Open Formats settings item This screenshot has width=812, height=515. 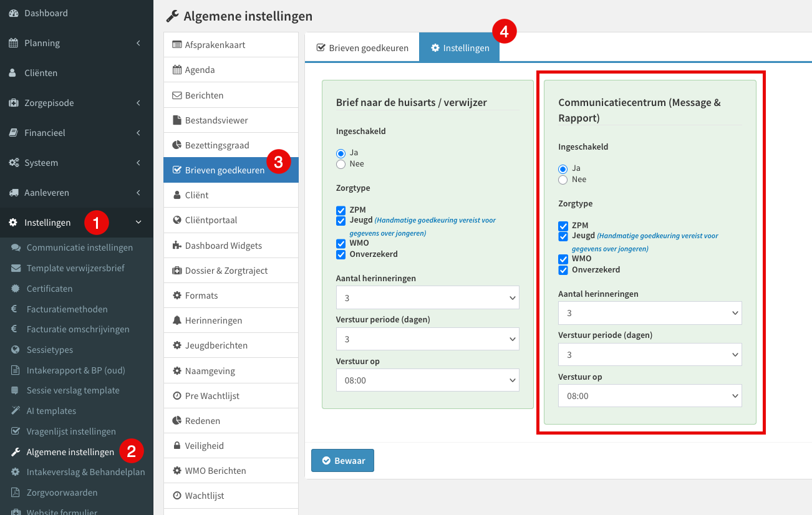click(x=231, y=296)
